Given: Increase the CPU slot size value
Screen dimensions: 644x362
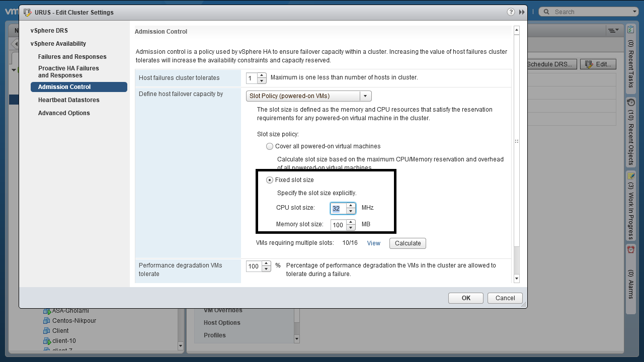Looking at the screenshot, I should [351, 205].
